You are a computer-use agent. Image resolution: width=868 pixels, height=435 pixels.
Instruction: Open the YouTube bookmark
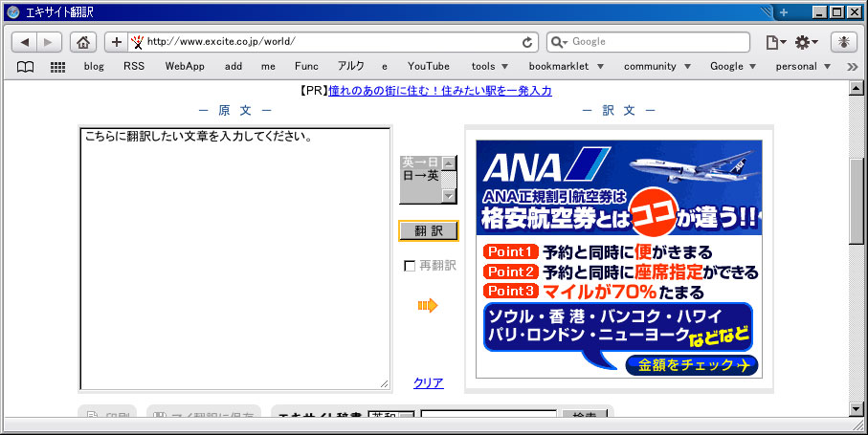pos(429,66)
